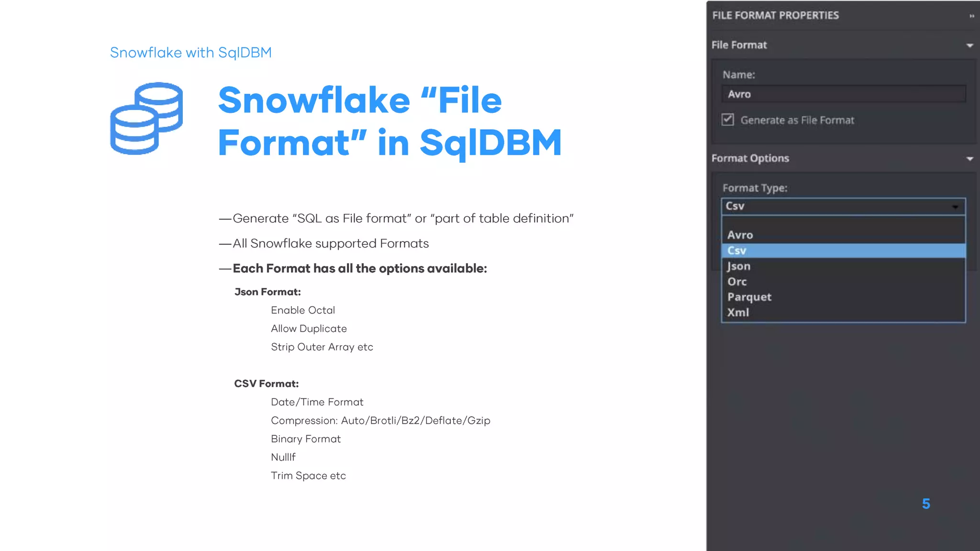Image resolution: width=980 pixels, height=551 pixels.
Task: Select Avro from the format list
Action: (x=740, y=235)
